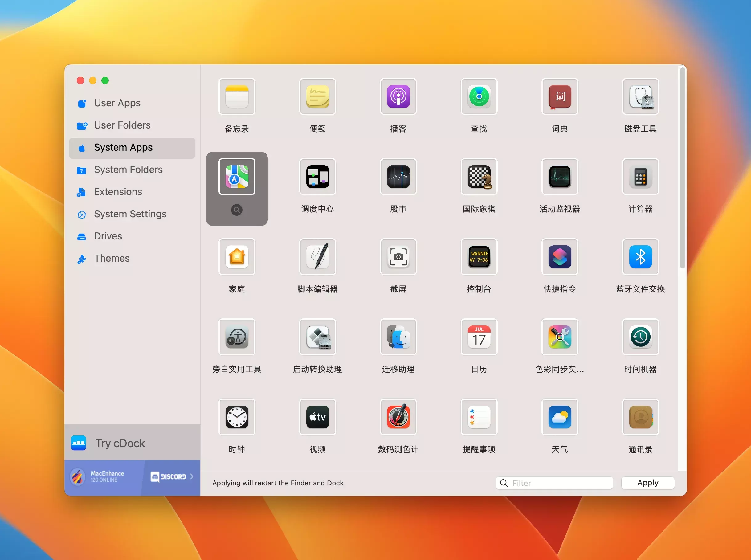Click the Apple TV (视频) icon
This screenshot has width=751, height=560.
pos(317,417)
